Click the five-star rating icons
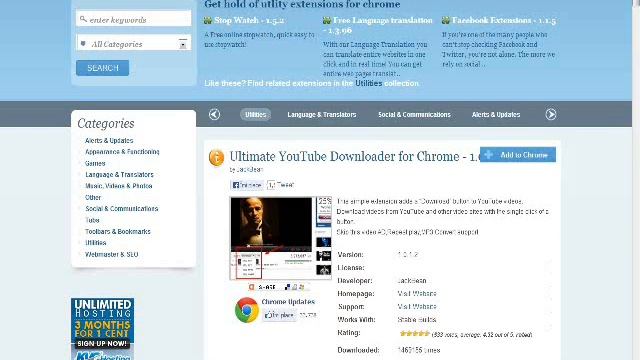This screenshot has width=640, height=360. [414, 333]
